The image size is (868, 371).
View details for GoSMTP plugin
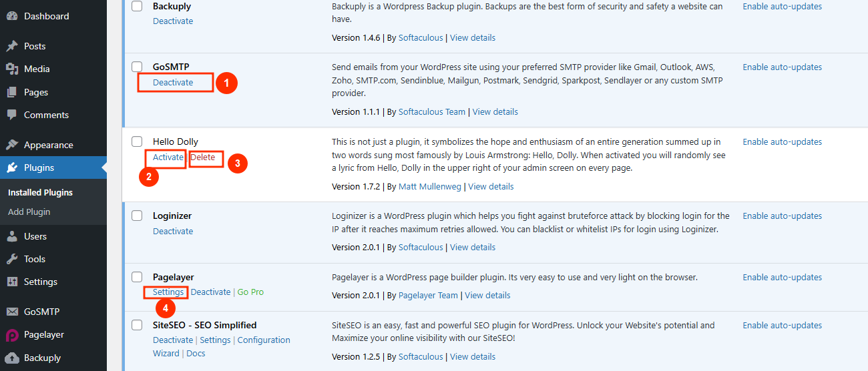point(495,112)
